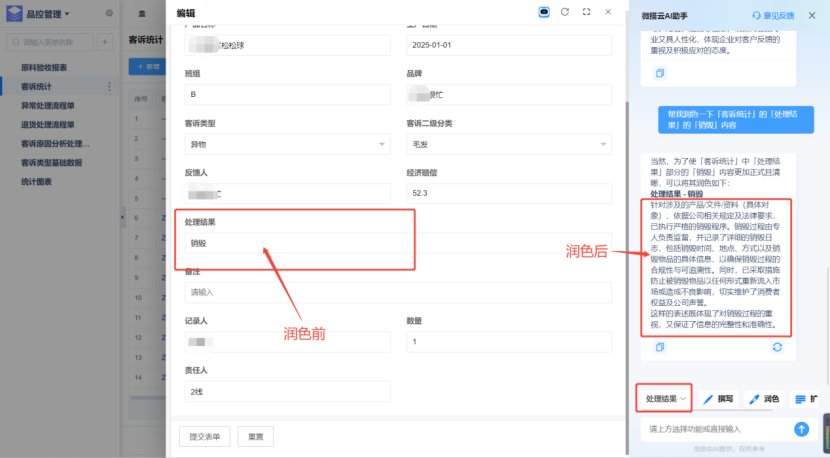Click the 品牌 input field
Viewport: 830px width, 458px height.
coord(509,94)
